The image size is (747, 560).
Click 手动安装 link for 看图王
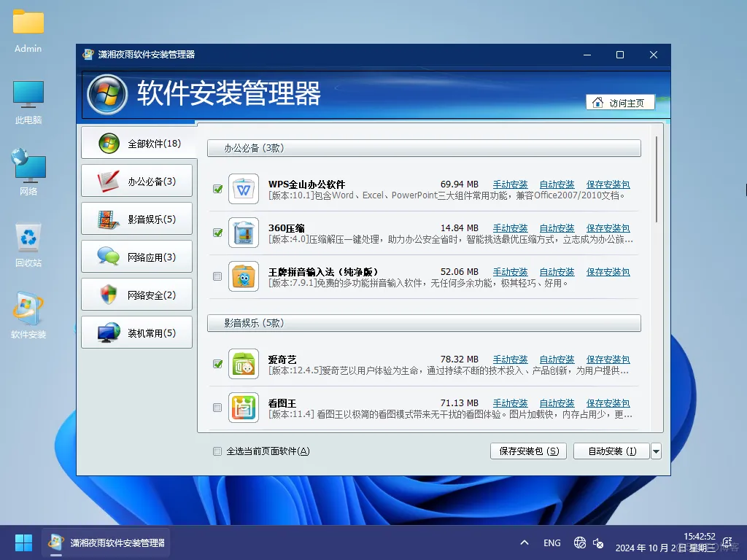click(x=510, y=403)
